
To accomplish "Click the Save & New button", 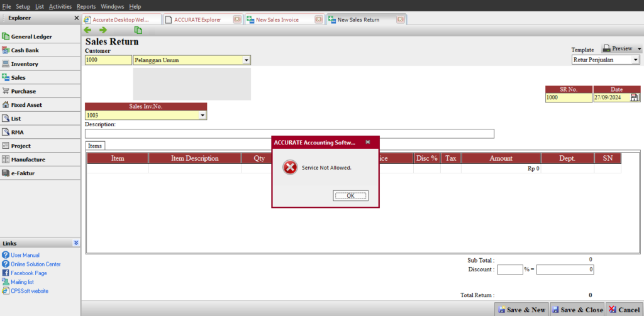I will point(521,310).
